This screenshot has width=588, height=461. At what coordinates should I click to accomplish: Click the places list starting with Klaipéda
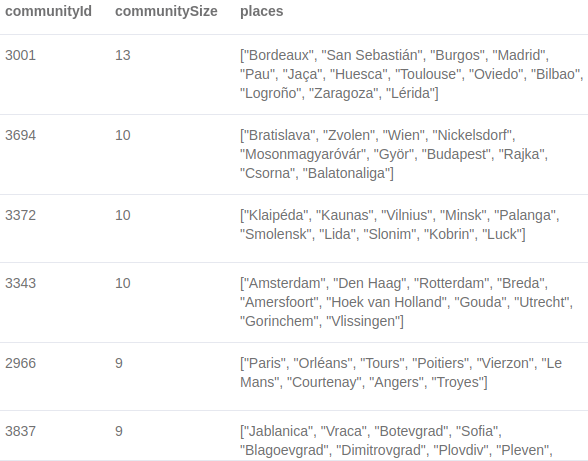pos(400,225)
